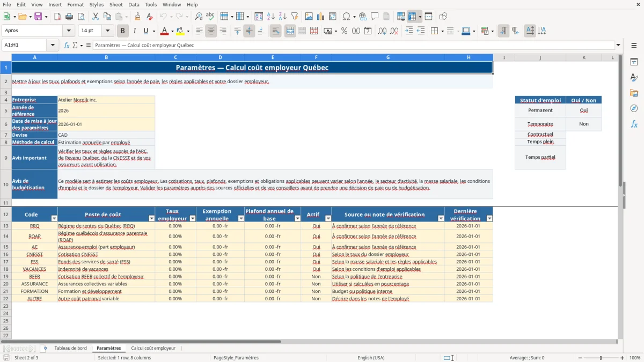
Task: Switch to Tableau de bord sheet tab
Action: pos(70,348)
